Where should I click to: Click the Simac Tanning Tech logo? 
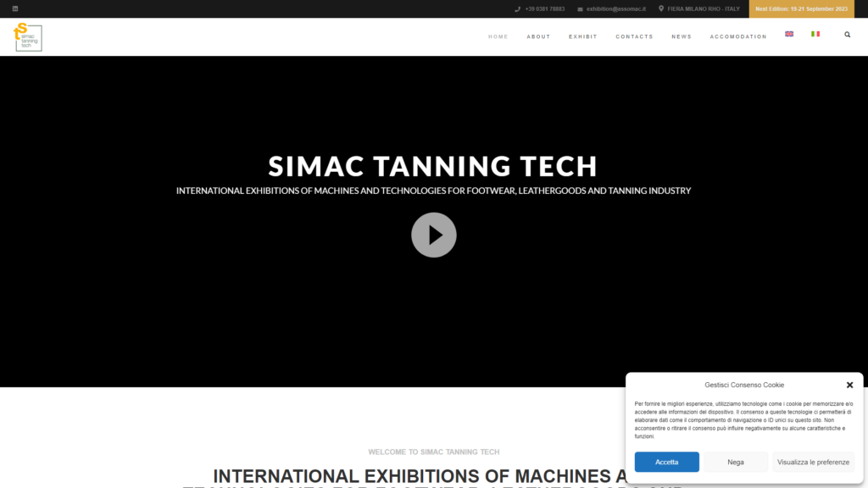coord(28,37)
